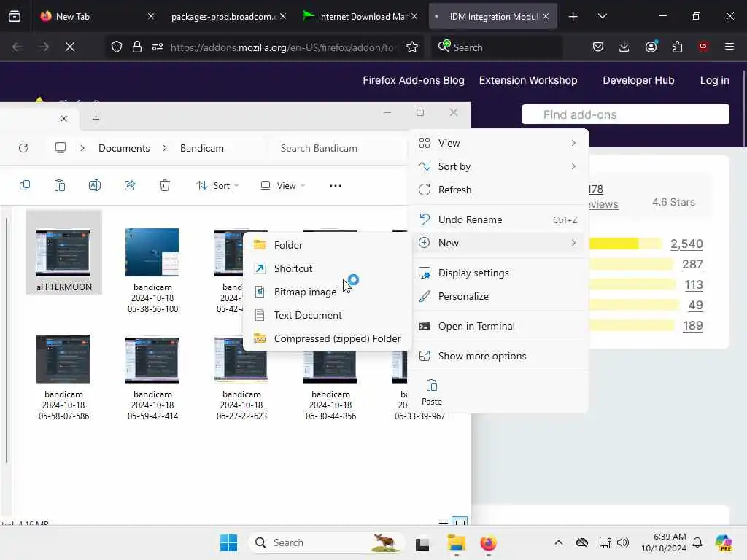Open File Explorer from the taskbar
This screenshot has height=560, width=747.
point(456,542)
